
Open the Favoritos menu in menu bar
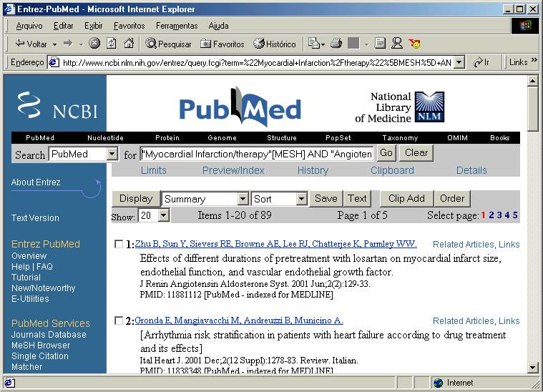click(x=129, y=26)
